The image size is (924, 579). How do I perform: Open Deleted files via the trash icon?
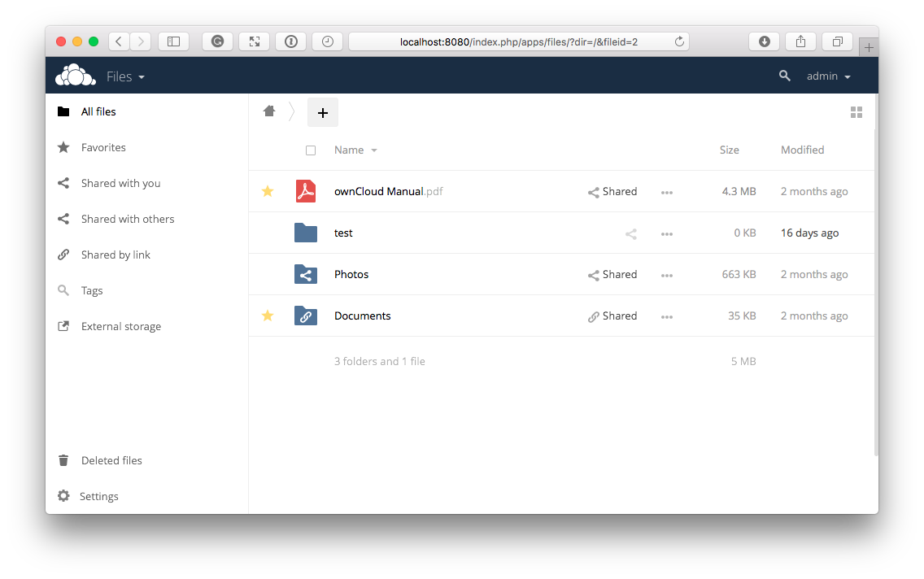click(x=63, y=460)
